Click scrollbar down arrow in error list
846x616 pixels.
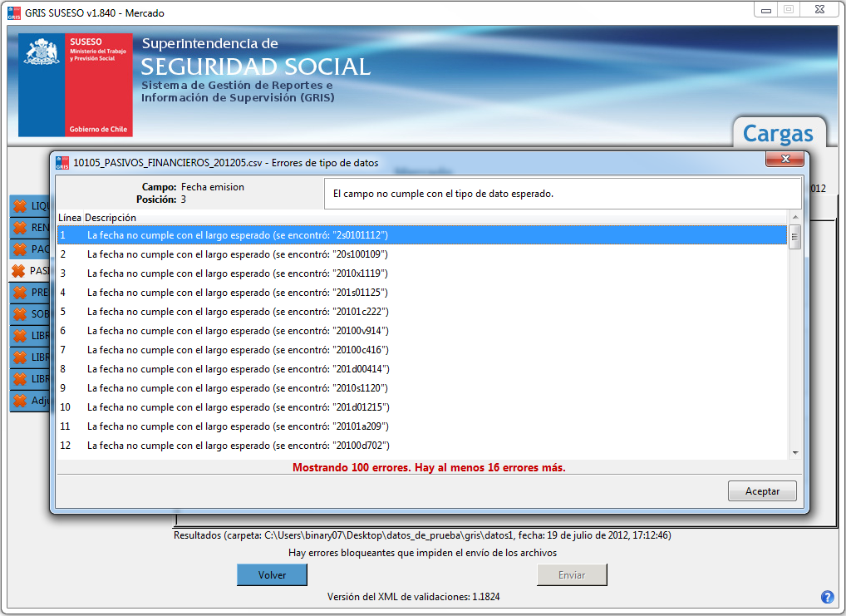click(794, 452)
